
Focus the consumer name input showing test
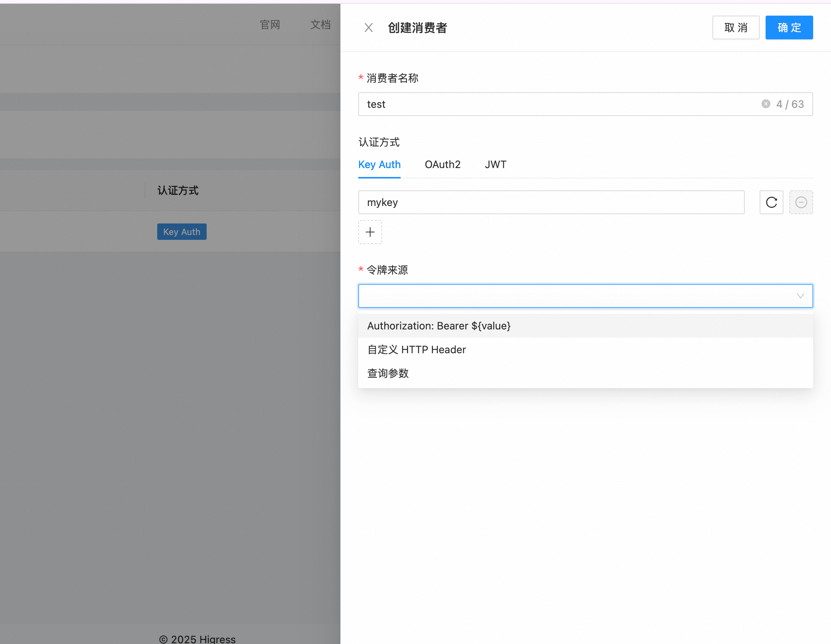[x=533, y=104]
